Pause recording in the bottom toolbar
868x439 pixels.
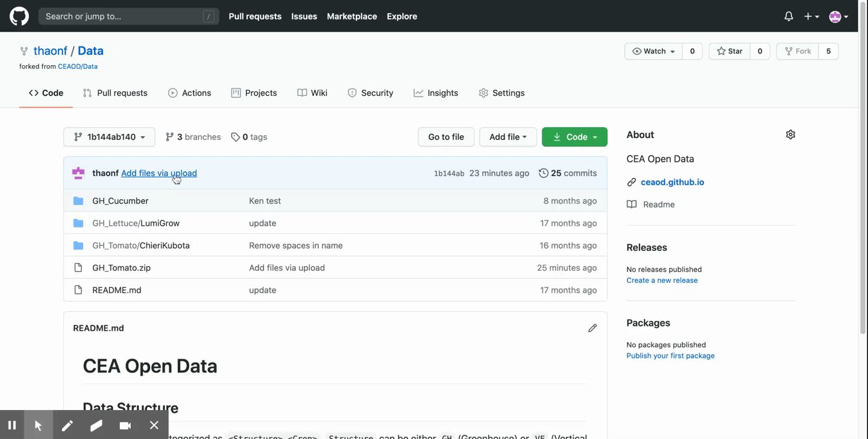pos(12,425)
